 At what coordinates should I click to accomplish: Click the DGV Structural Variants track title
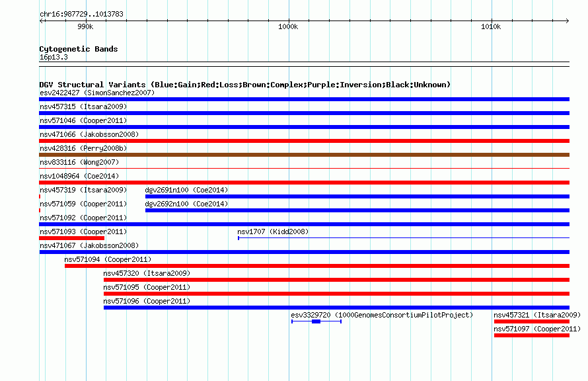244,85
